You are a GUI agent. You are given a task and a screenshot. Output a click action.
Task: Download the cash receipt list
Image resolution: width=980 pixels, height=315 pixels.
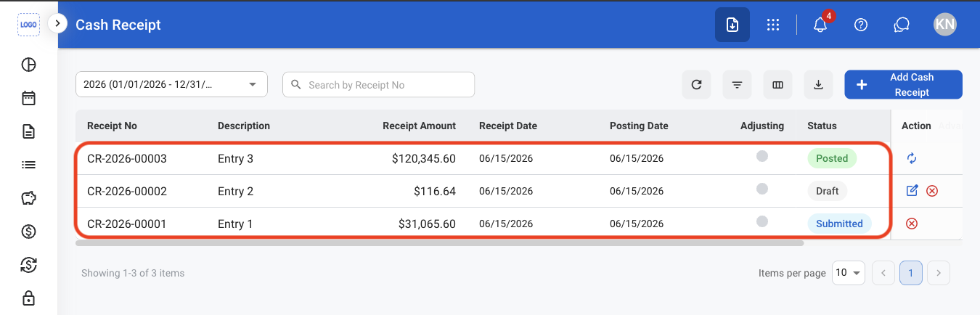(818, 84)
